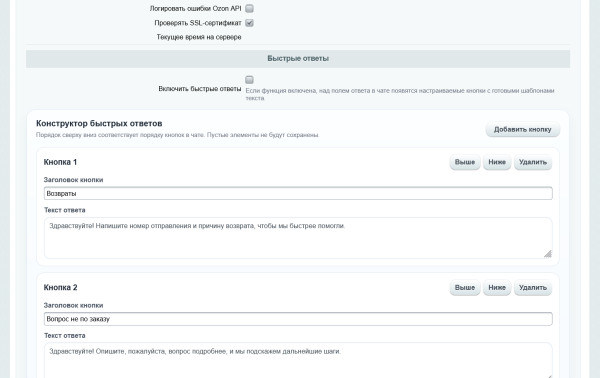Move Кнопка 2 up with "Выше"

point(465,288)
